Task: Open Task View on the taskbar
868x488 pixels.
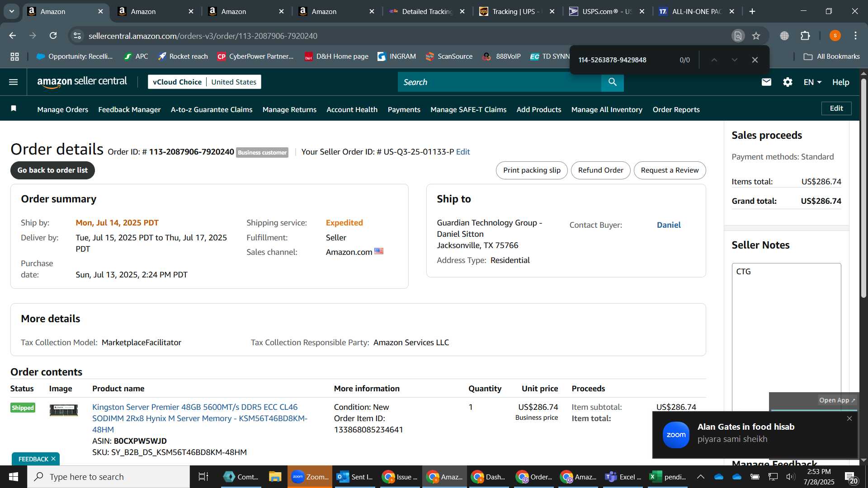Action: [x=203, y=477]
